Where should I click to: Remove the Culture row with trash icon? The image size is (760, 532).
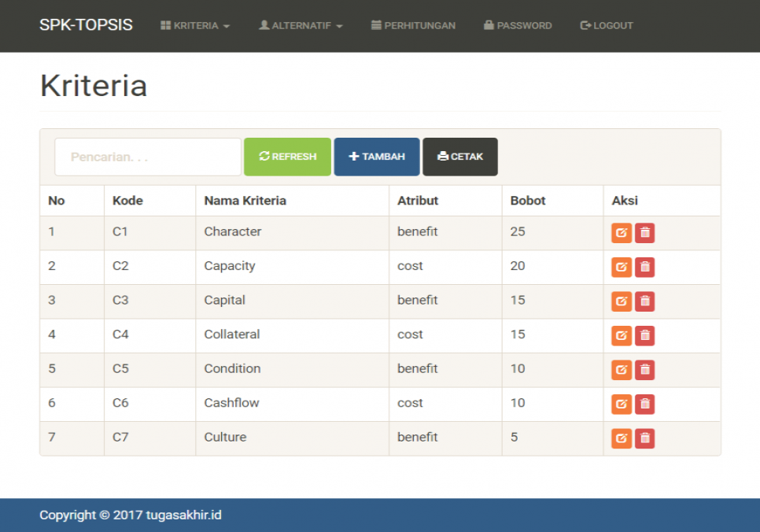645,438
